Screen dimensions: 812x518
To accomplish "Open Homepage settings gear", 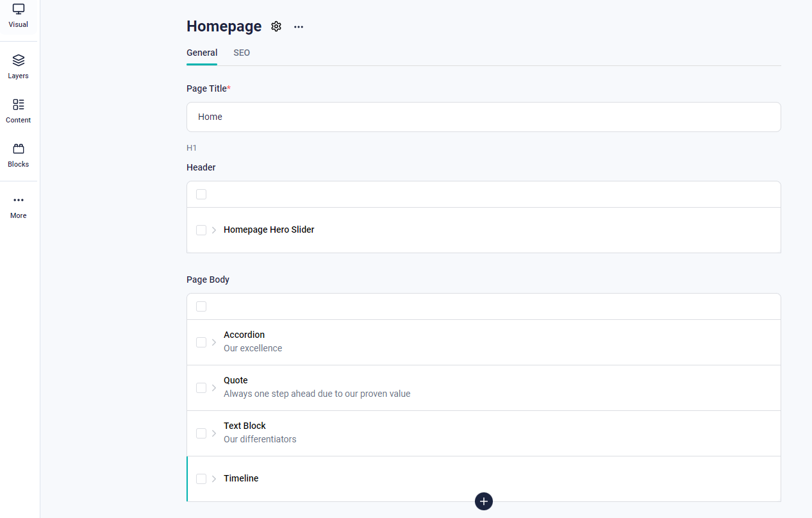I will (276, 26).
